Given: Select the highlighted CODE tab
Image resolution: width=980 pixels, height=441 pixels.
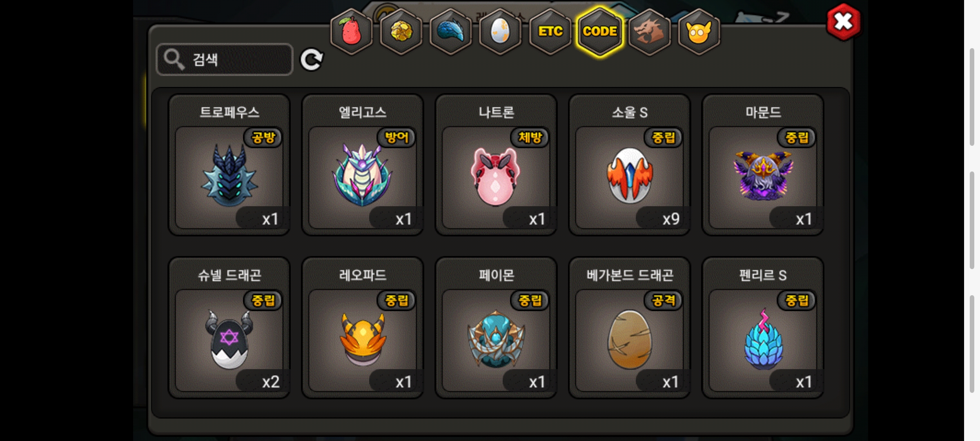Looking at the screenshot, I should coord(600,31).
